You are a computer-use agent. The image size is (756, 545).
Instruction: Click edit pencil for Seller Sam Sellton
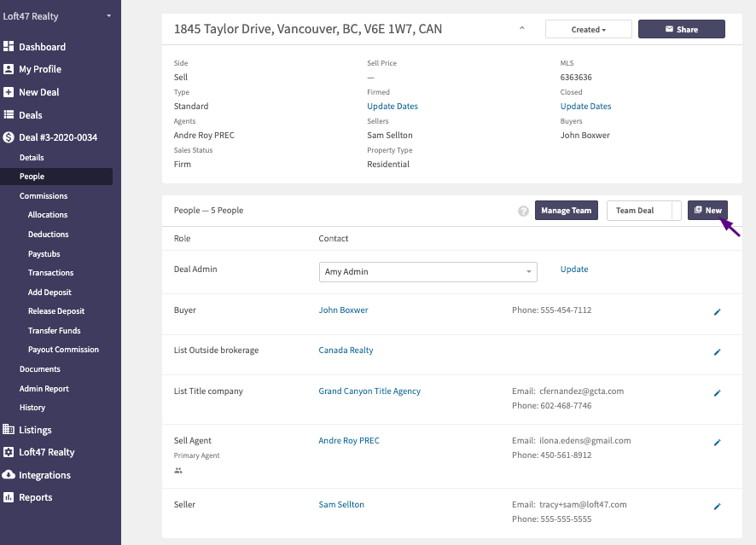tap(717, 507)
